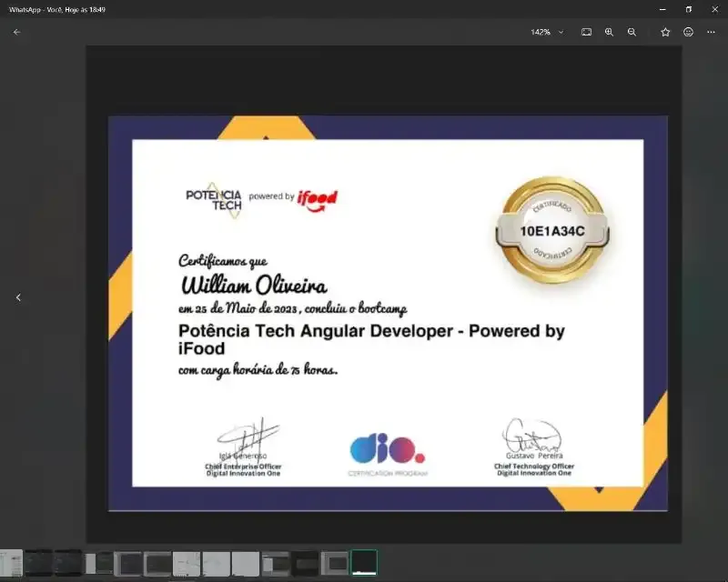
Task: Click the window title 'WhatsApp - Você, Hoje às 18:49'
Action: (x=57, y=9)
